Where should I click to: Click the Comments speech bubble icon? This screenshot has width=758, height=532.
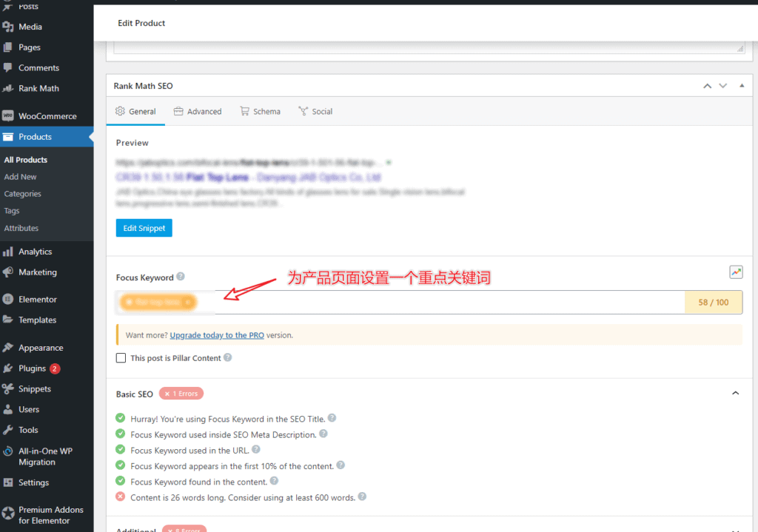point(7,67)
